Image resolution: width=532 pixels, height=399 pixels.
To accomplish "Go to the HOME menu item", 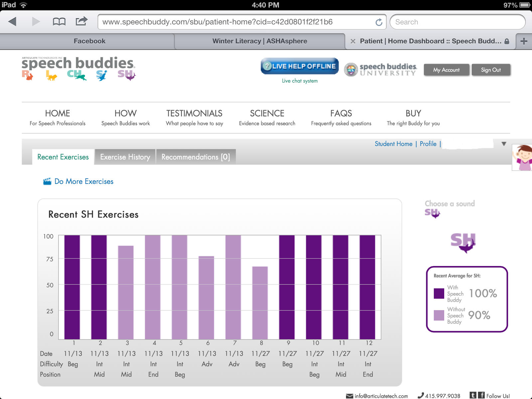I will (x=58, y=118).
